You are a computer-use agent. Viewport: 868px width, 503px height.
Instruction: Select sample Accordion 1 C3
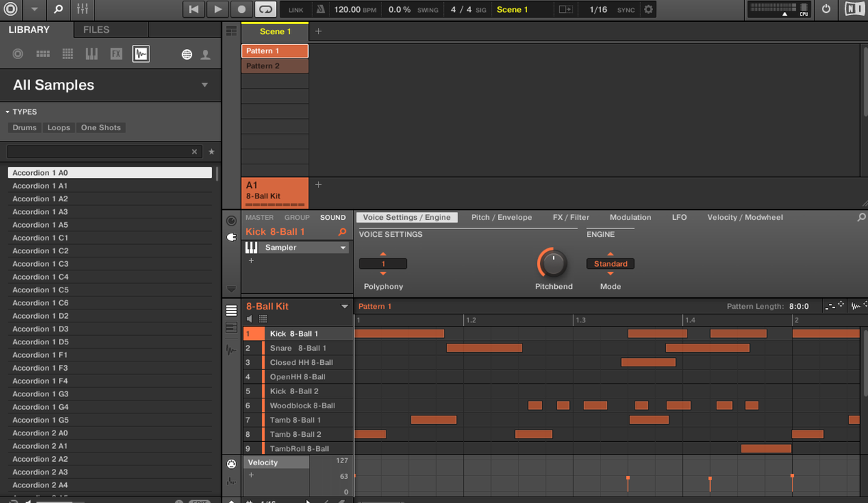click(x=110, y=264)
